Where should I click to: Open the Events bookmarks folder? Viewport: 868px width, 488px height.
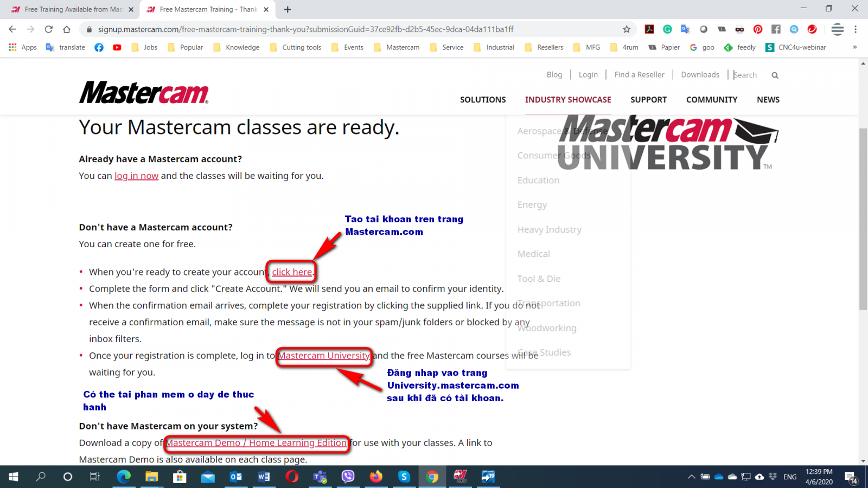coord(347,48)
